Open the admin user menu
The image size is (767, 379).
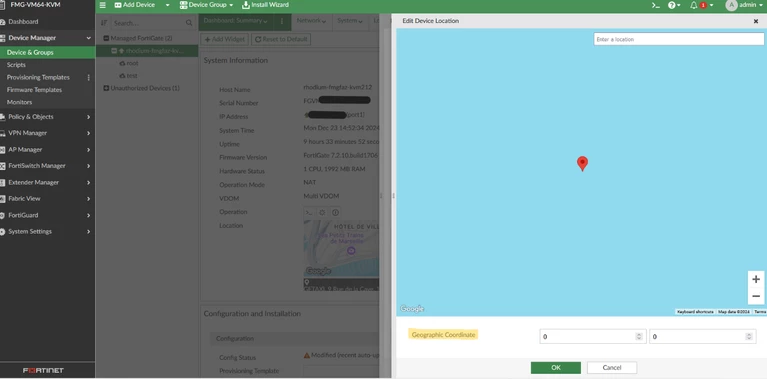[x=744, y=5]
